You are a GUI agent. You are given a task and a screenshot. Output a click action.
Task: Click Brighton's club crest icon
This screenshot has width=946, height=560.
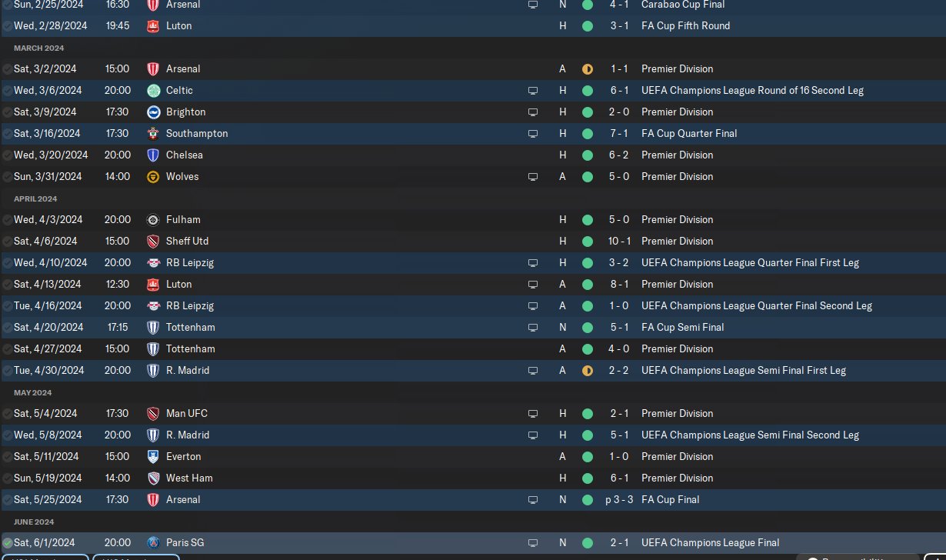point(153,112)
